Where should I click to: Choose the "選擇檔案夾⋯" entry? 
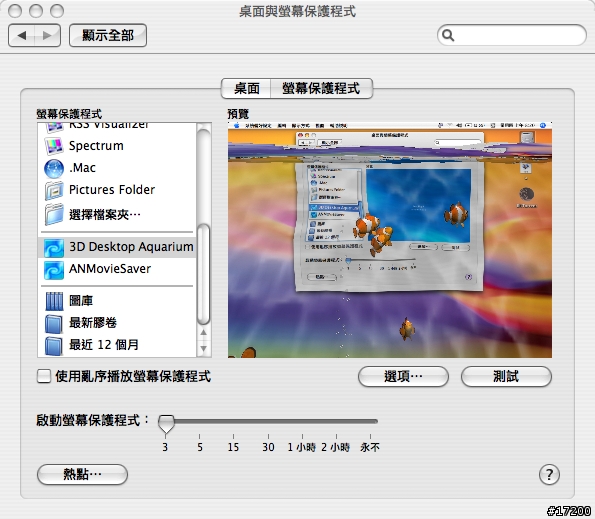[x=105, y=215]
